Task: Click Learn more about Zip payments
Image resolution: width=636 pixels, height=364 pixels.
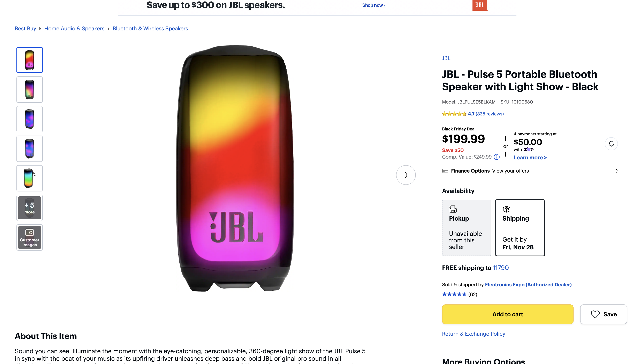Action: pos(530,158)
